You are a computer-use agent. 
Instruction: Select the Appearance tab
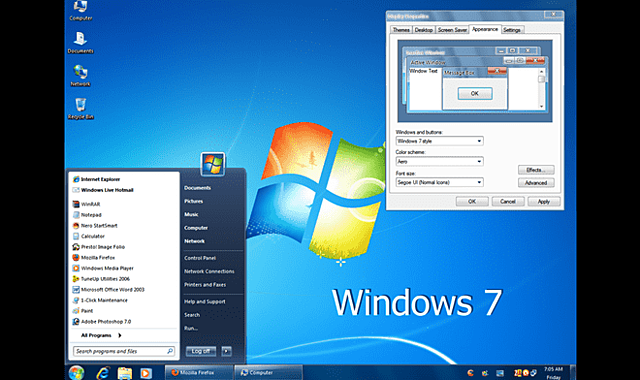click(x=484, y=29)
